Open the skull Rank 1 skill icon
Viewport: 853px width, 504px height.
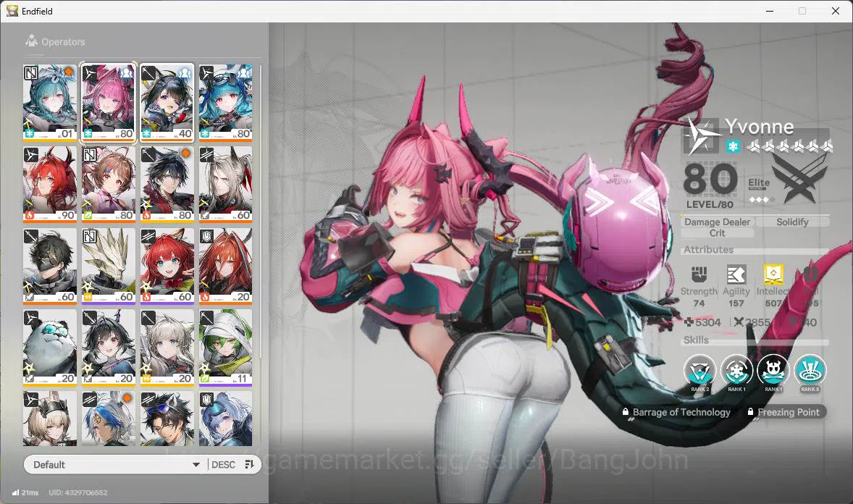click(x=773, y=371)
